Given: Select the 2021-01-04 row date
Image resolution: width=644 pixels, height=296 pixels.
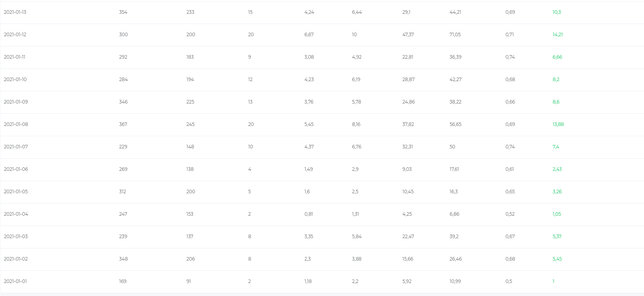Looking at the screenshot, I should tap(16, 214).
